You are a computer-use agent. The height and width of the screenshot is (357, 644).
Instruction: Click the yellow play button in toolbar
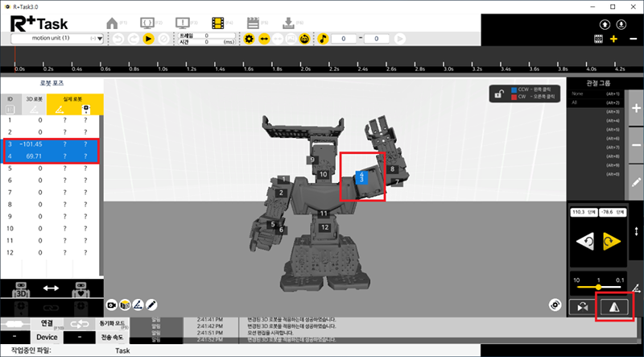pos(149,39)
